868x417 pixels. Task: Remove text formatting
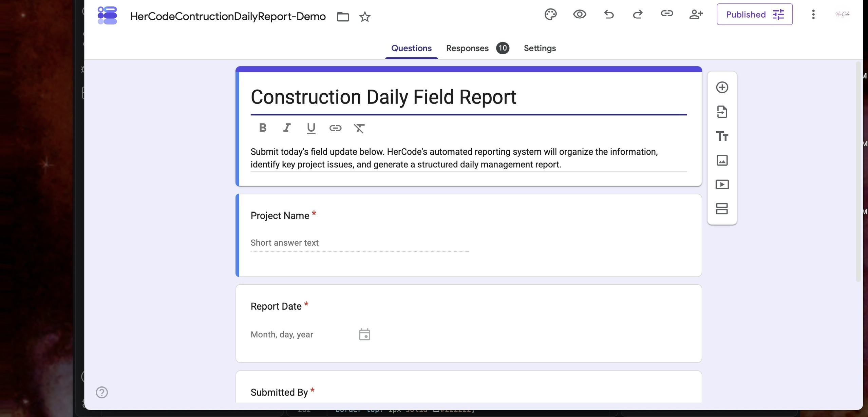(359, 128)
